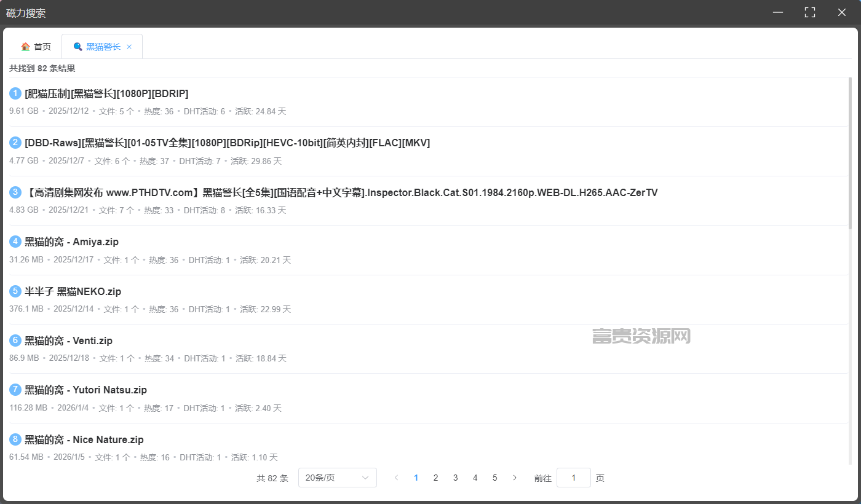Minimize the 磁力搜索 window
Screen dimensions: 861x504
(778, 12)
